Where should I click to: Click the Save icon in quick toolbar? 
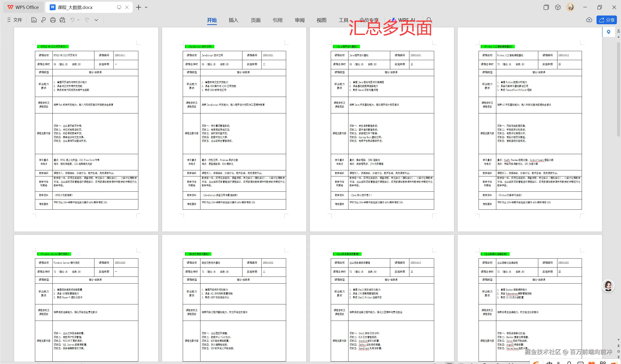34,20
